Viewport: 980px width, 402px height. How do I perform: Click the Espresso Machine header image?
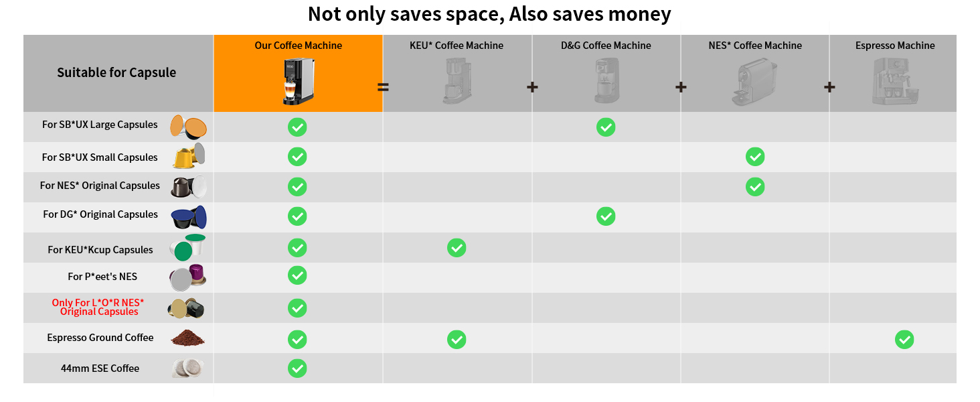[x=895, y=81]
